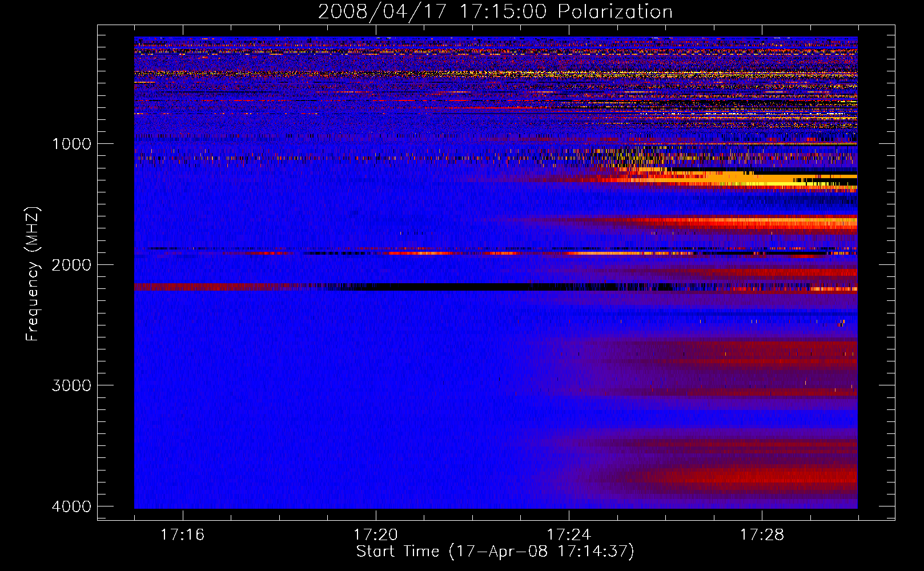Click the plot title '2008/04/17 17:15:00 Polarization'

(x=495, y=11)
